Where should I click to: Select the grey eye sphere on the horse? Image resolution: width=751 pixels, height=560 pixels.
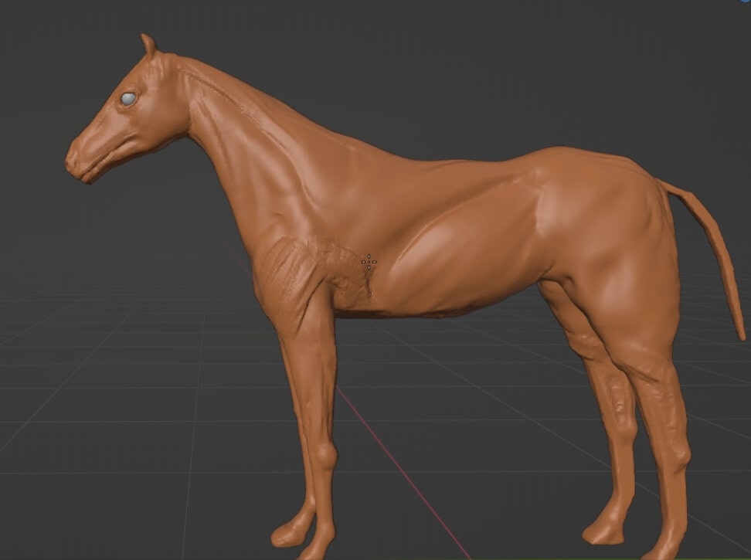pos(128,99)
